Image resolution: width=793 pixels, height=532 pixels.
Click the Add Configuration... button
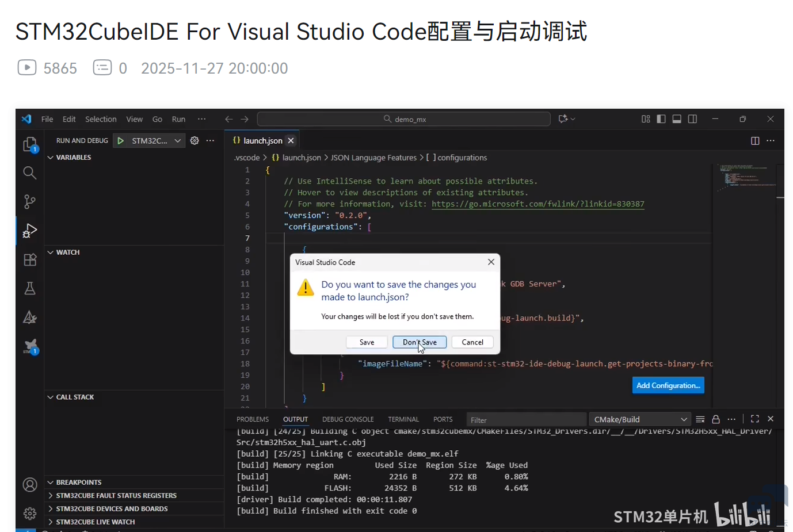[668, 385]
